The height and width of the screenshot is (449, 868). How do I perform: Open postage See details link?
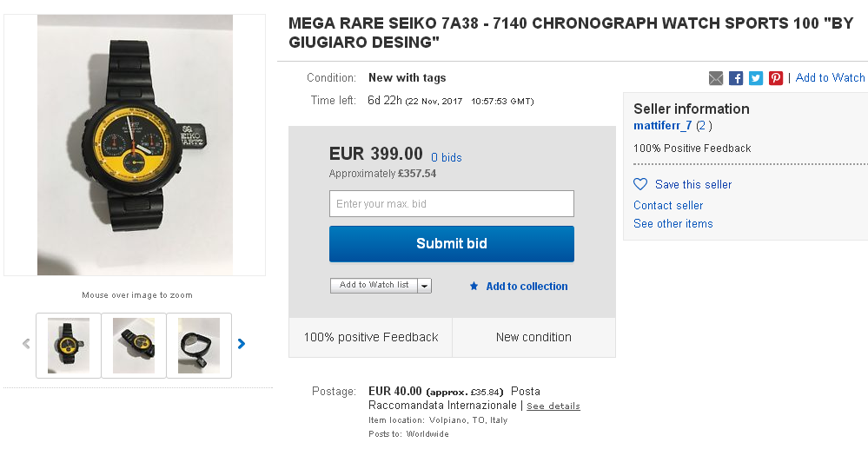(553, 406)
